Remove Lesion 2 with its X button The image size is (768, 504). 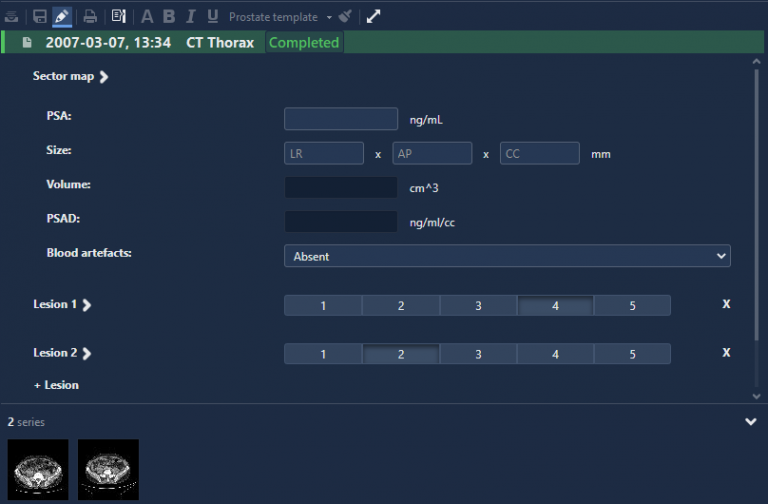[726, 353]
